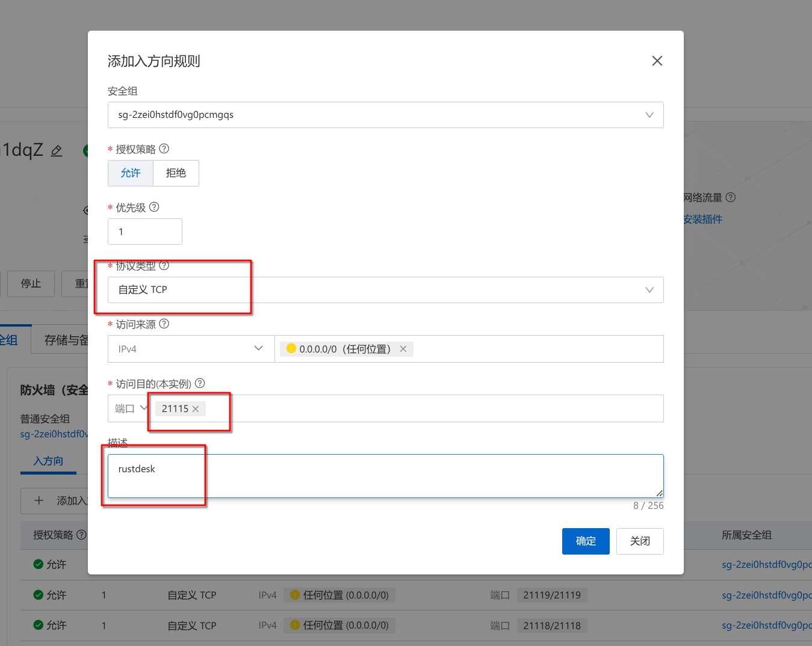Open the 端口 destination type dropdown

(130, 408)
